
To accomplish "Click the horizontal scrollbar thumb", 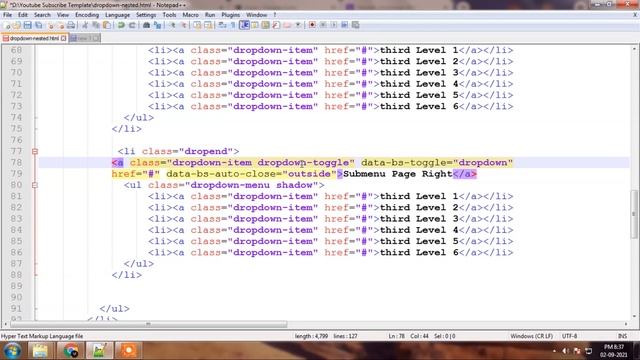I will pos(149,324).
